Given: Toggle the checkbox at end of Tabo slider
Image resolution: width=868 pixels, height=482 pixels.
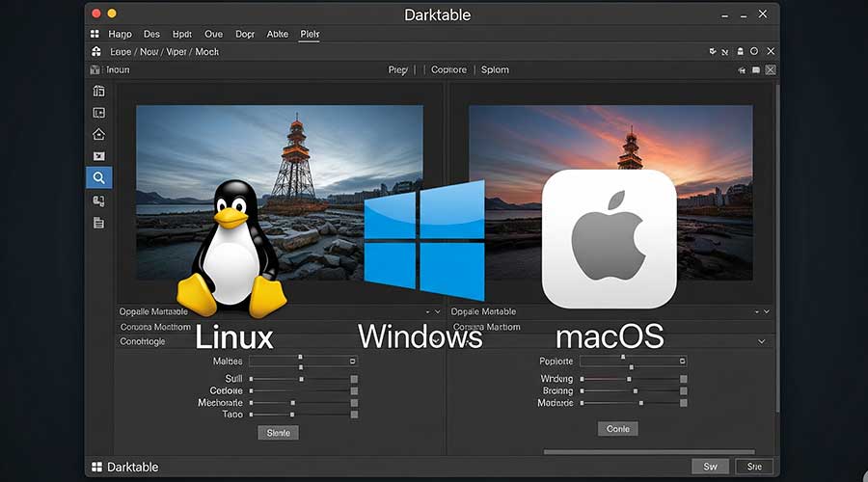Looking at the screenshot, I should point(354,414).
